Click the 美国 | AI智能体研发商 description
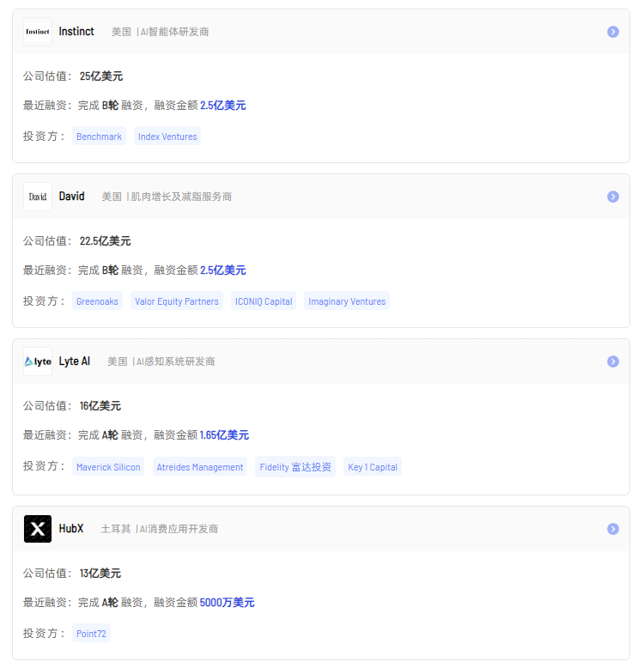This screenshot has width=644, height=668. [x=161, y=32]
